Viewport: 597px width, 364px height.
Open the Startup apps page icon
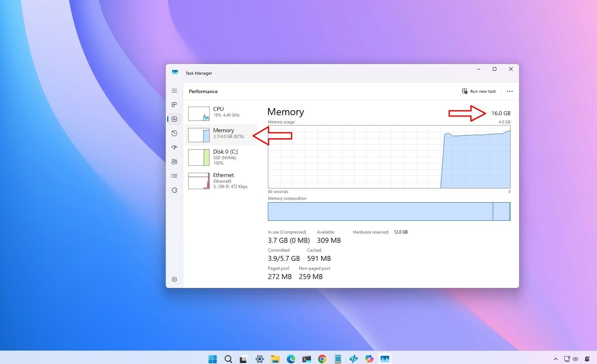[x=174, y=147]
